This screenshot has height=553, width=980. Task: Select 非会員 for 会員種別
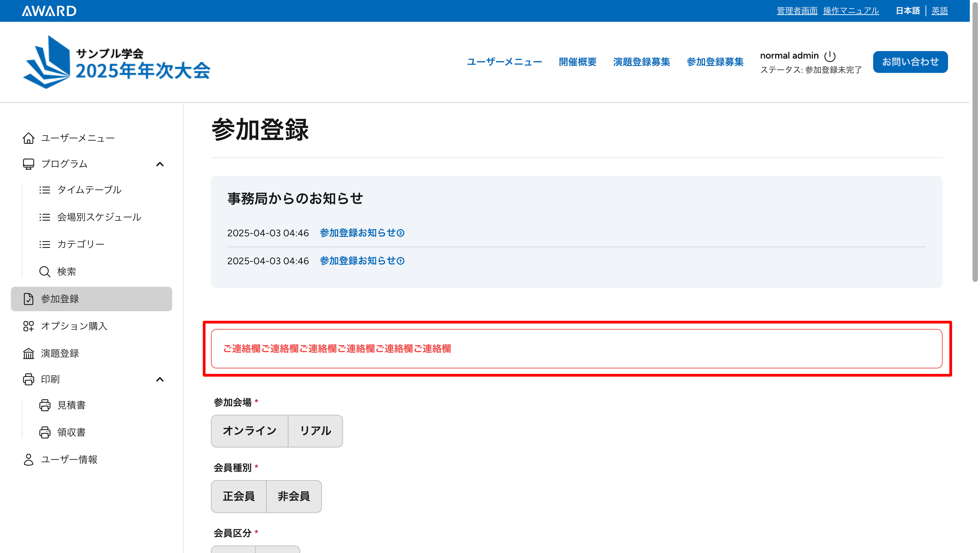tap(294, 496)
